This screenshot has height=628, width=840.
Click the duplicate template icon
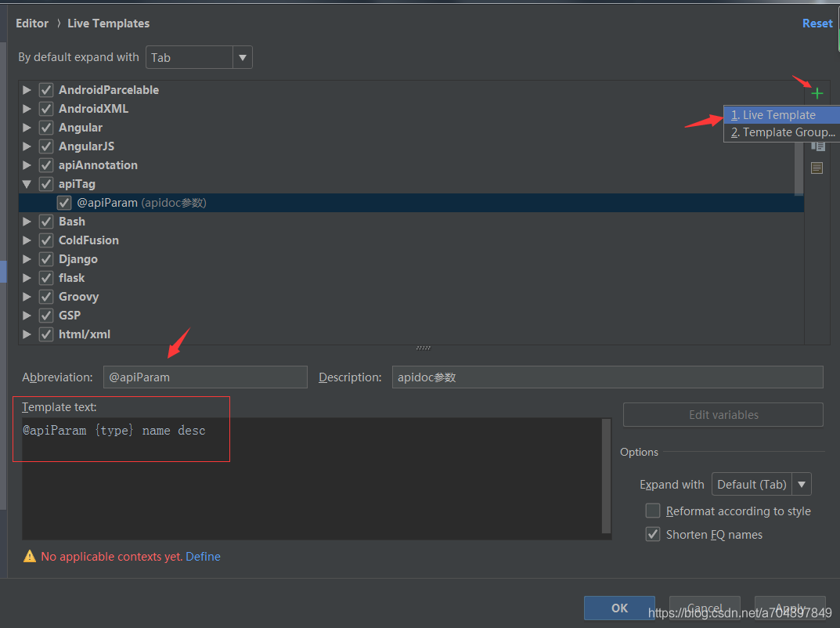coord(817,146)
